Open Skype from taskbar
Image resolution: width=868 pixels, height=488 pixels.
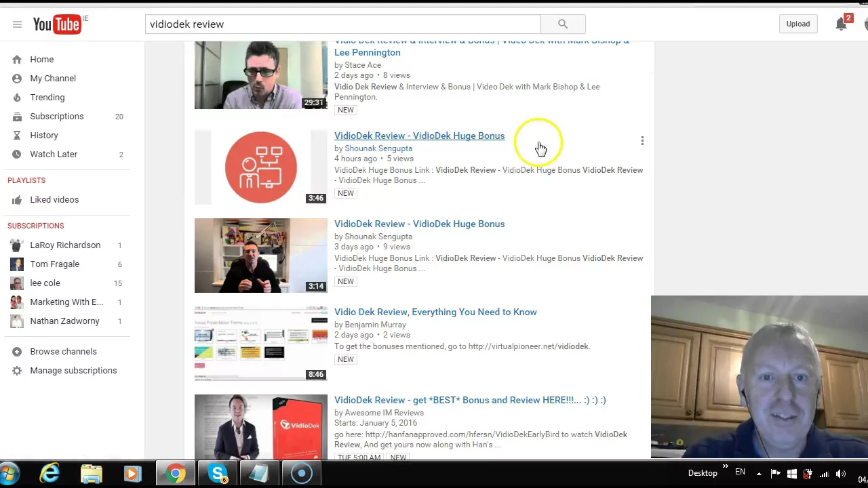[x=218, y=473]
